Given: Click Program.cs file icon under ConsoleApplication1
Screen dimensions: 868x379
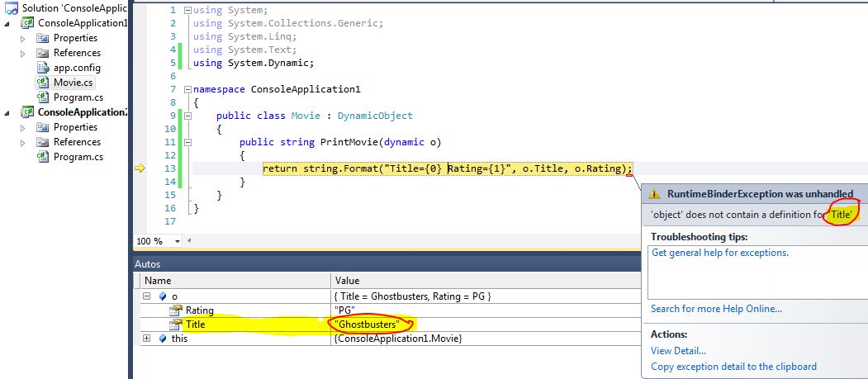Looking at the screenshot, I should click(43, 97).
